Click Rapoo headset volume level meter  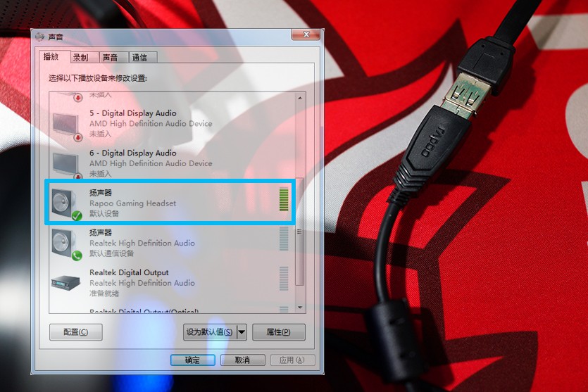[x=284, y=199]
